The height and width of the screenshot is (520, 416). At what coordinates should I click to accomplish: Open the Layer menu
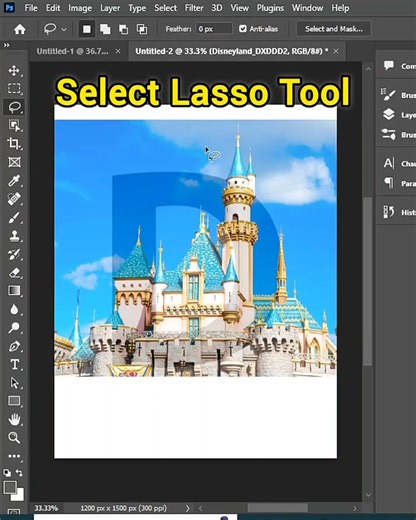click(x=110, y=8)
